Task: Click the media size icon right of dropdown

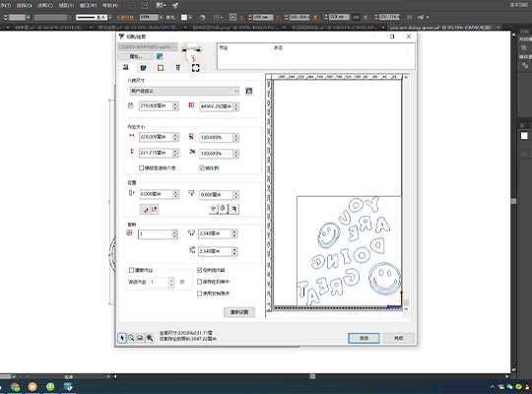Action: click(249, 91)
